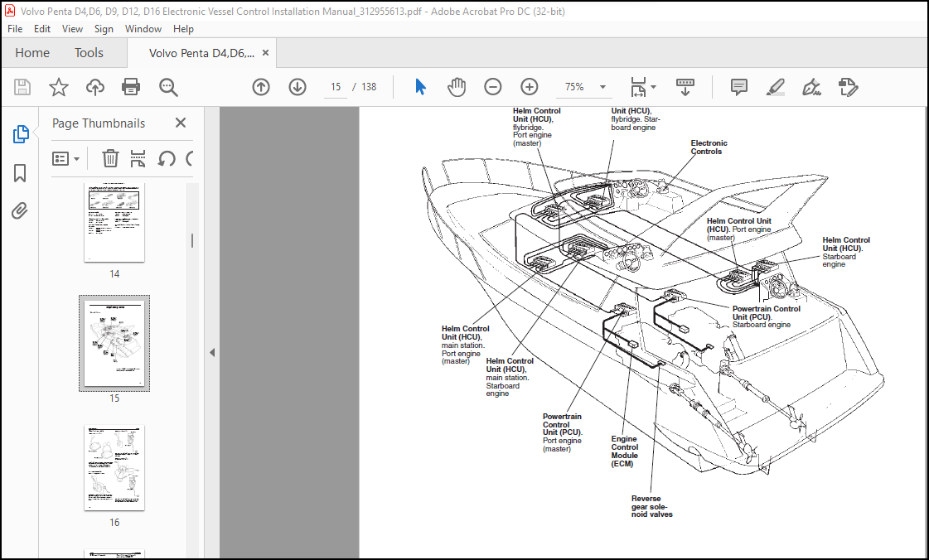Open the Window menu
The width and height of the screenshot is (929, 560).
[x=143, y=28]
